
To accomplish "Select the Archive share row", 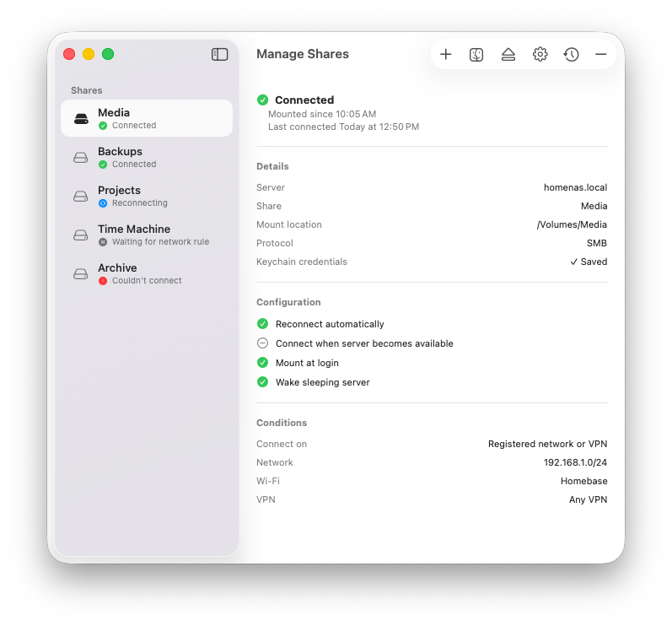I will pyautogui.click(x=147, y=273).
